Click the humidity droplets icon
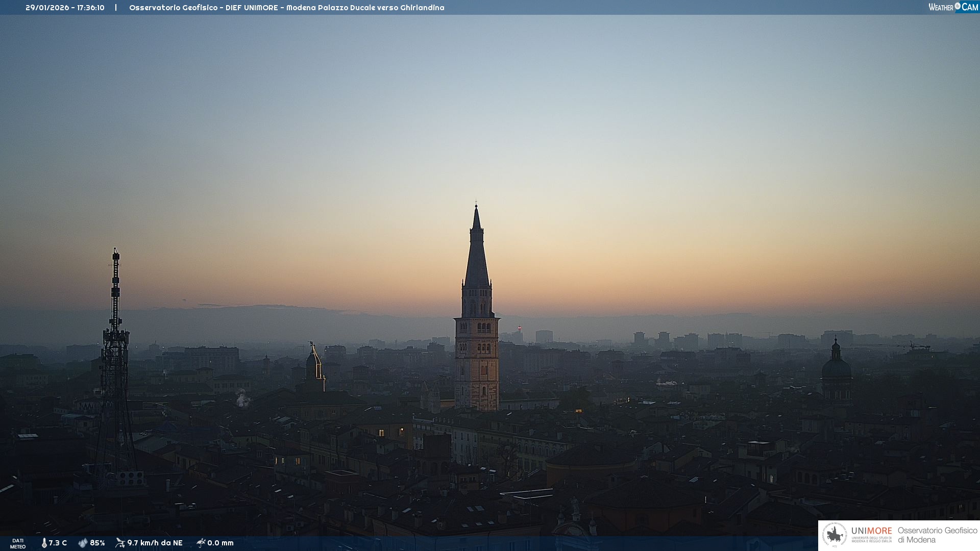980x551 pixels. pos(83,543)
